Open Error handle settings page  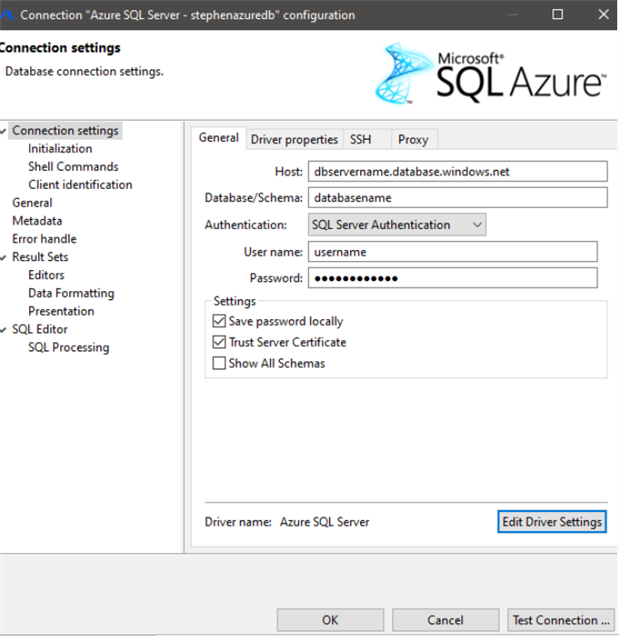(x=44, y=239)
